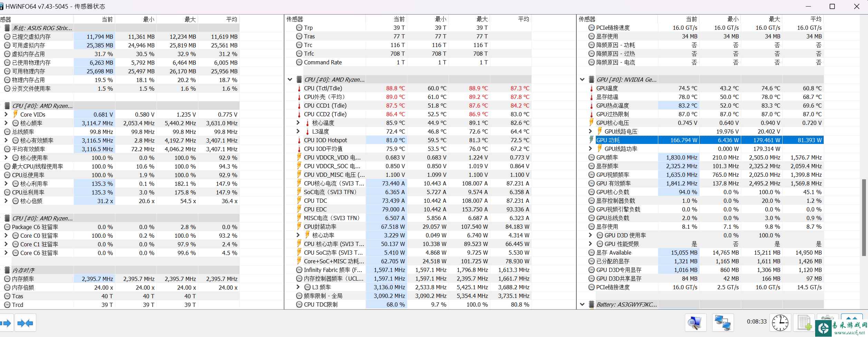The height and width of the screenshot is (337, 868).
Task: Expand the GPU D3D 使用率 row
Action: [591, 235]
